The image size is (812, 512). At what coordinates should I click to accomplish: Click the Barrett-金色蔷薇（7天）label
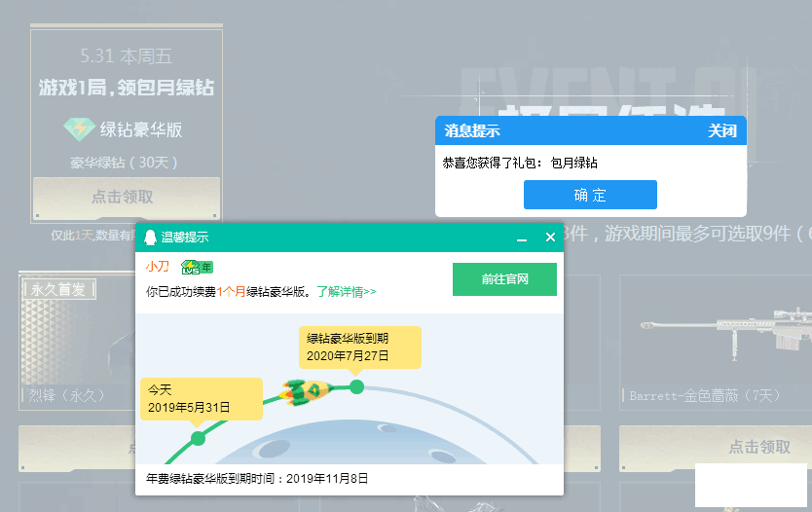coord(704,396)
